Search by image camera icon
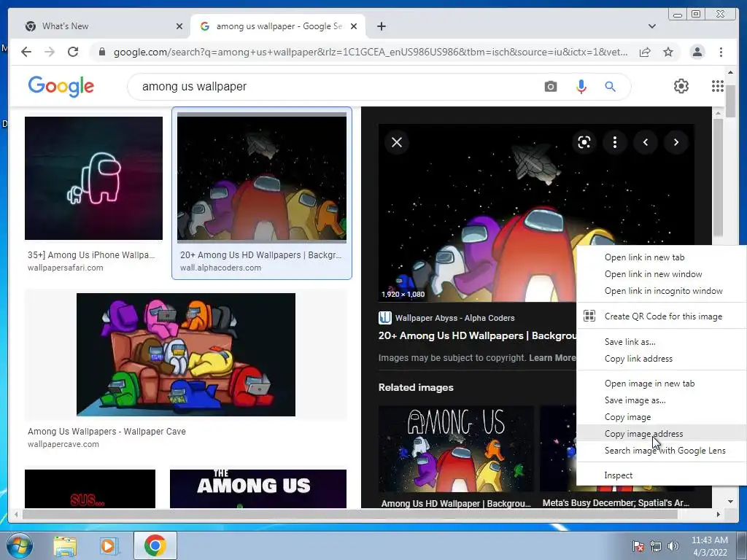Viewport: 747px width, 560px height. [551, 87]
